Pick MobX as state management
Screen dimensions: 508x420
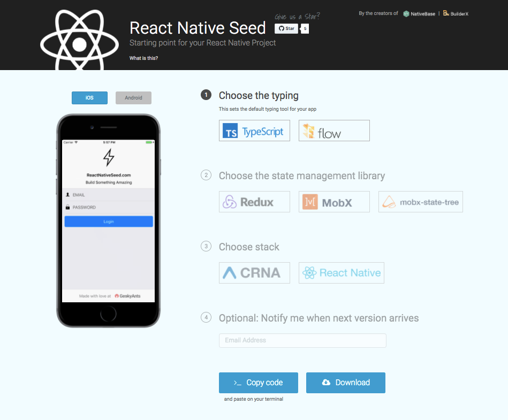(x=334, y=201)
